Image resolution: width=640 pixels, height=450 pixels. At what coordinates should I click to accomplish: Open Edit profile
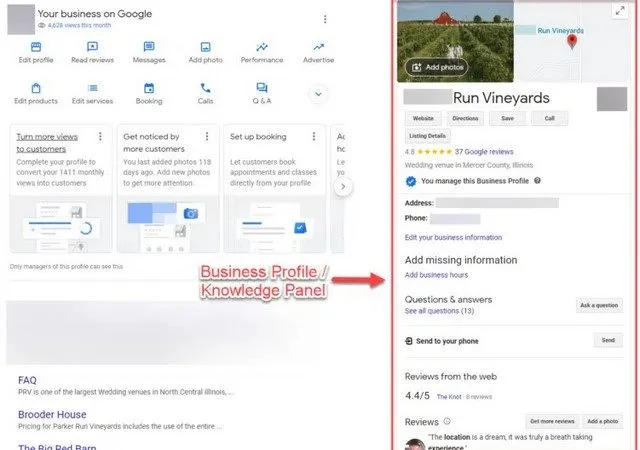tap(36, 52)
